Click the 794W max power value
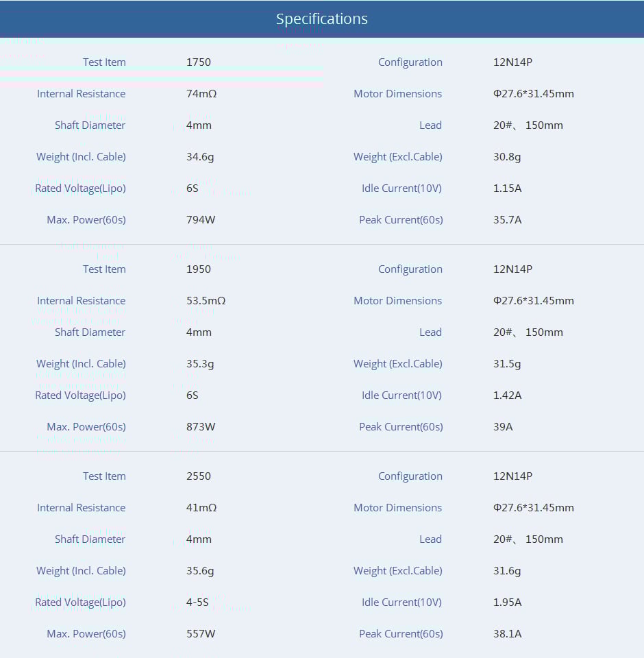 tap(201, 220)
